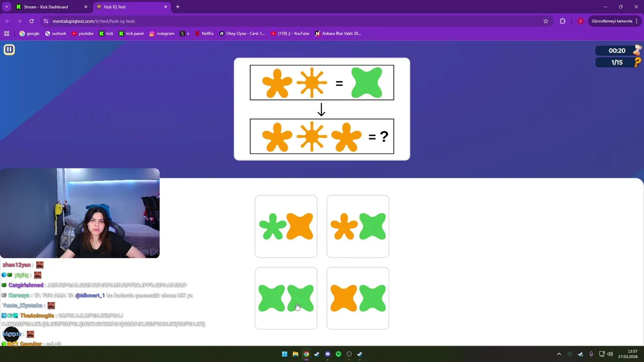Image resolution: width=644 pixels, height=362 pixels.
Task: Open Spotify from the taskbar
Action: (338, 354)
